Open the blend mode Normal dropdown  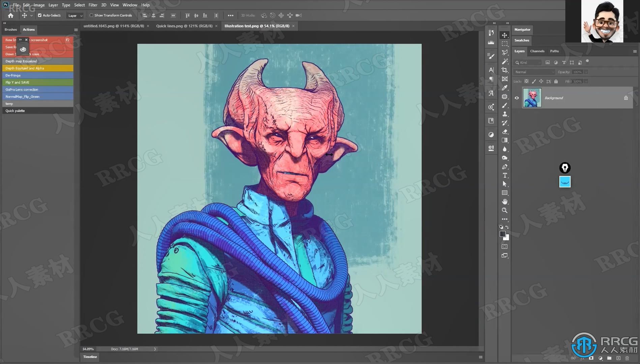(534, 72)
